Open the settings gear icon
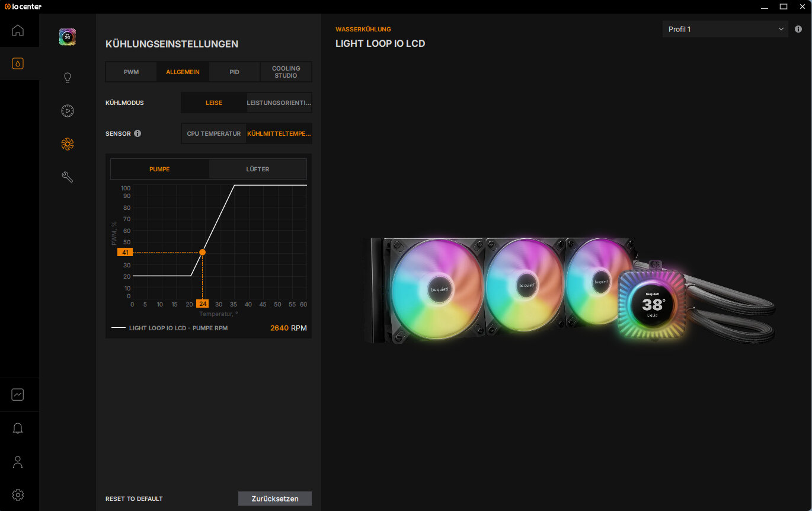 tap(18, 495)
